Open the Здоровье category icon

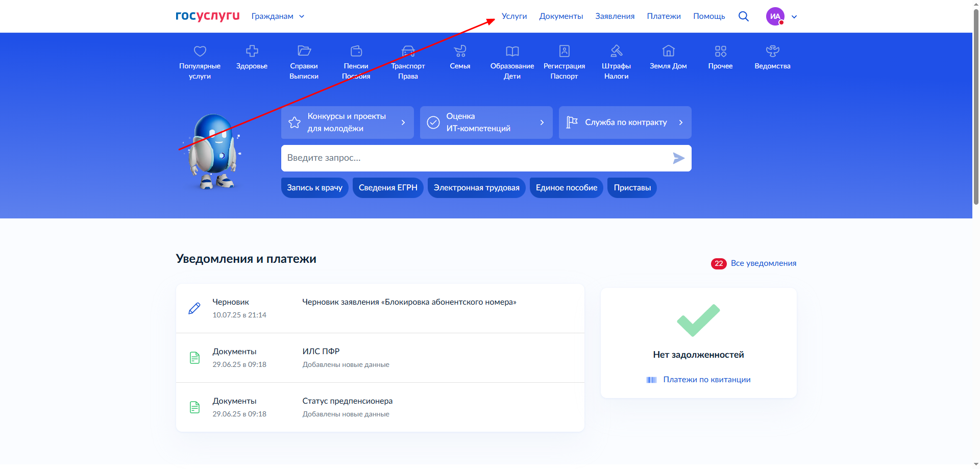tap(252, 51)
